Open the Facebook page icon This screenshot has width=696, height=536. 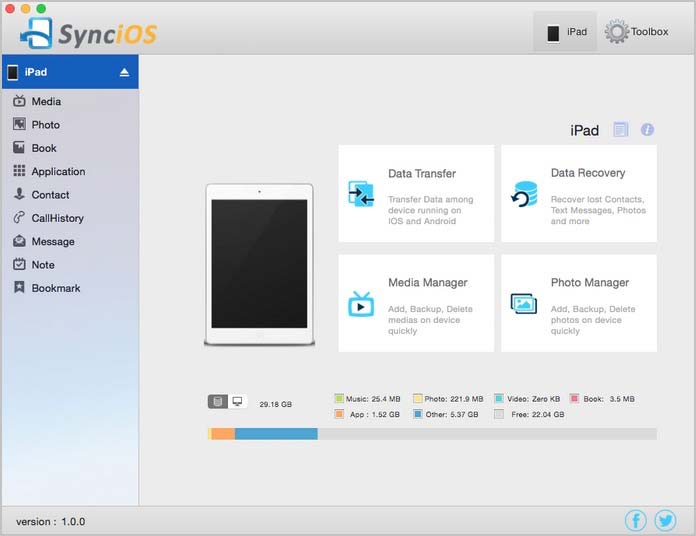click(636, 520)
